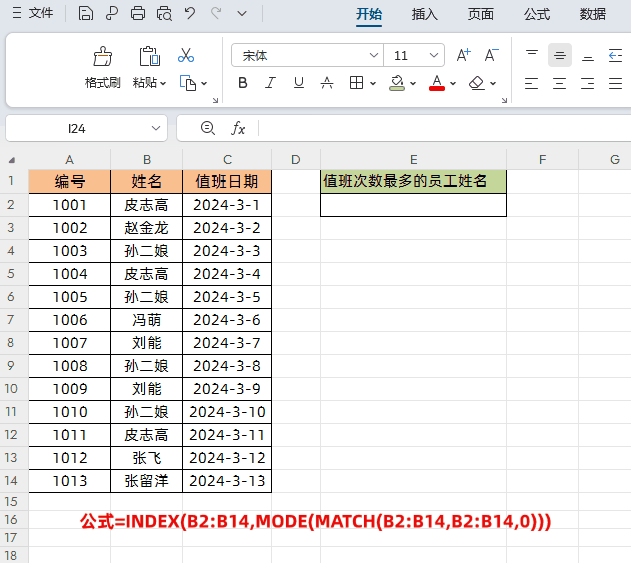Screen dimensions: 631x563
Task: Switch to the 公式 tab
Action: [537, 14]
